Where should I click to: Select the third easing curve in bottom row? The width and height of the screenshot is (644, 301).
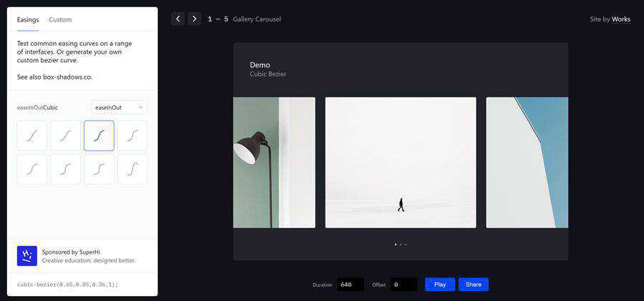[x=99, y=169]
